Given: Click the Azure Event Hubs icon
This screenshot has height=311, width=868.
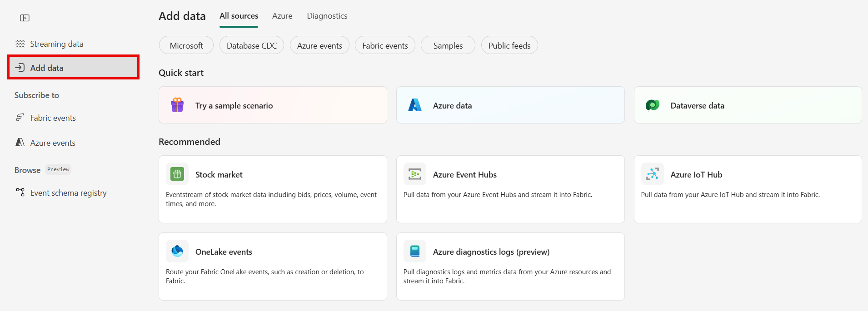Looking at the screenshot, I should 414,174.
